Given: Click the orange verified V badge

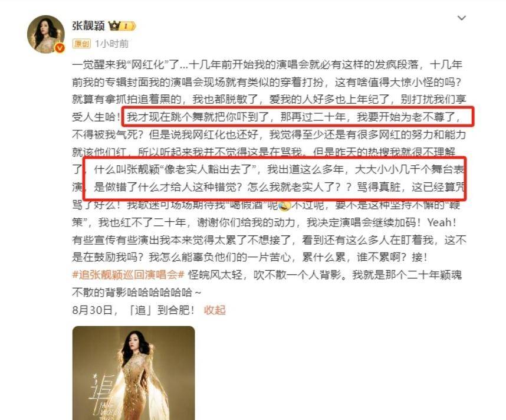Looking at the screenshot, I should click(x=60, y=48).
